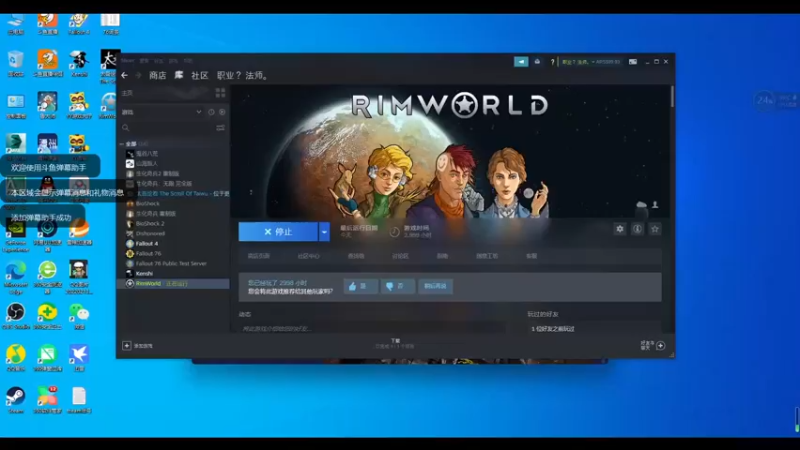800x450 pixels.
Task: Switch to 库 library tab
Action: point(179,76)
